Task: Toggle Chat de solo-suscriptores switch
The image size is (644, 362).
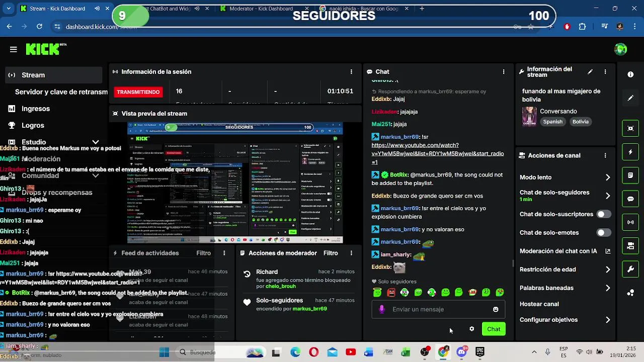Action: (x=603, y=214)
